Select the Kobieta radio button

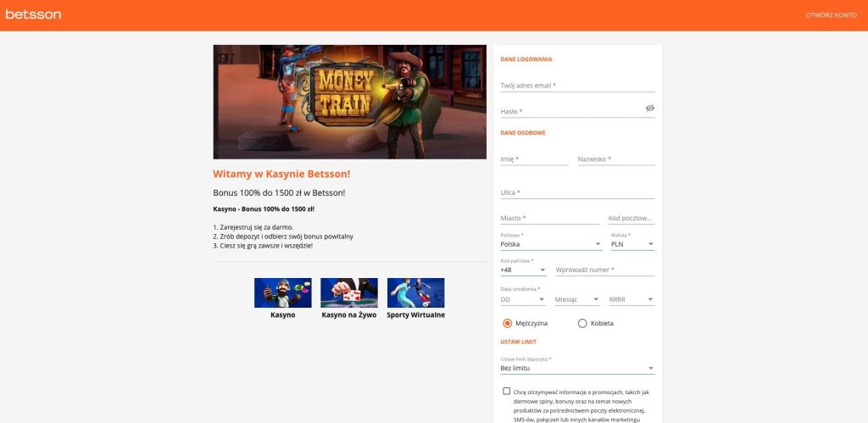581,323
